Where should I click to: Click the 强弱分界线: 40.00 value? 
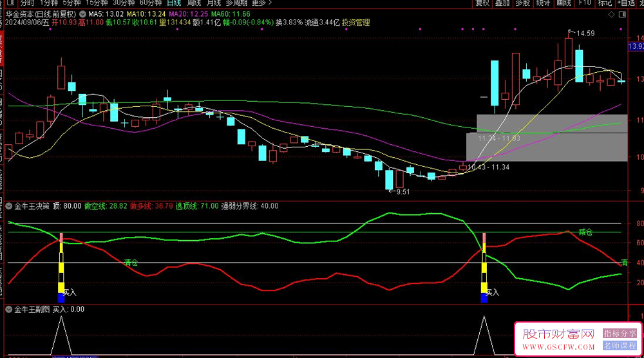(x=250, y=206)
